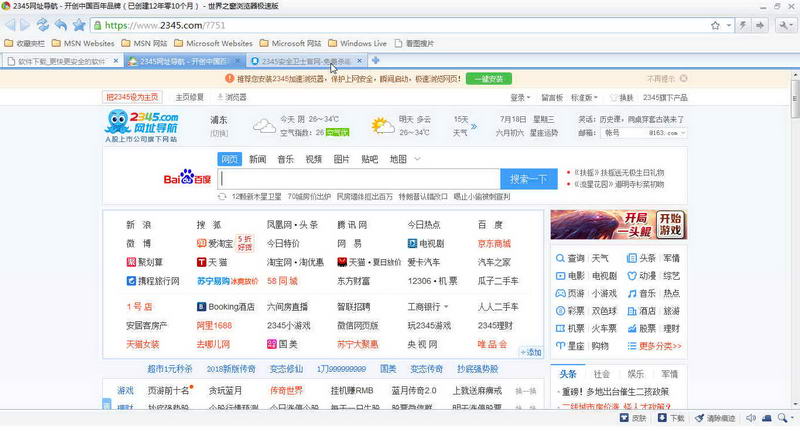The height and width of the screenshot is (431, 800).
Task: Click the 音乐 music note icon
Action: 632,293
